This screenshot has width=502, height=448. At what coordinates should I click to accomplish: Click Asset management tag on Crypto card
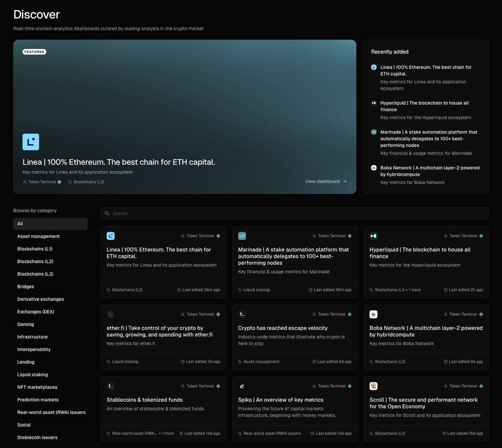click(259, 362)
